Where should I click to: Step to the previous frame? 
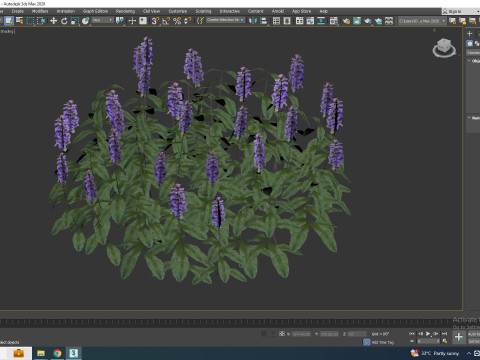coord(420,333)
